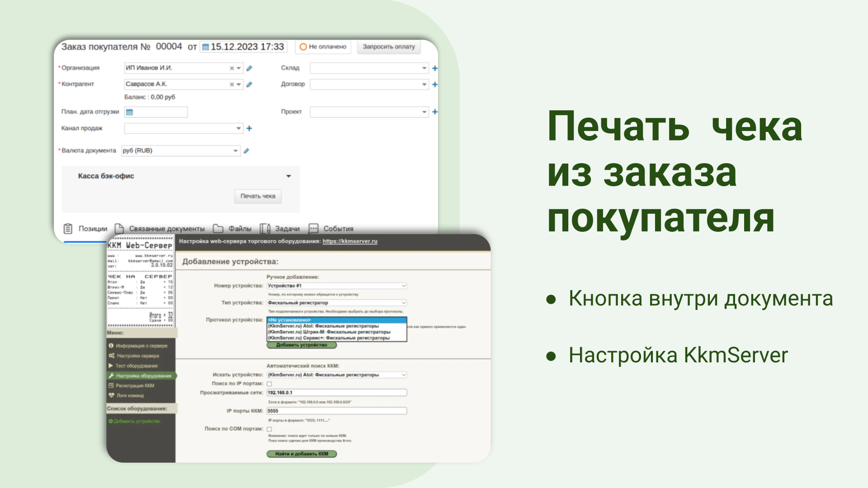
Task: Select the Сервис+: Фискальные регистраторы option
Action: tap(337, 338)
